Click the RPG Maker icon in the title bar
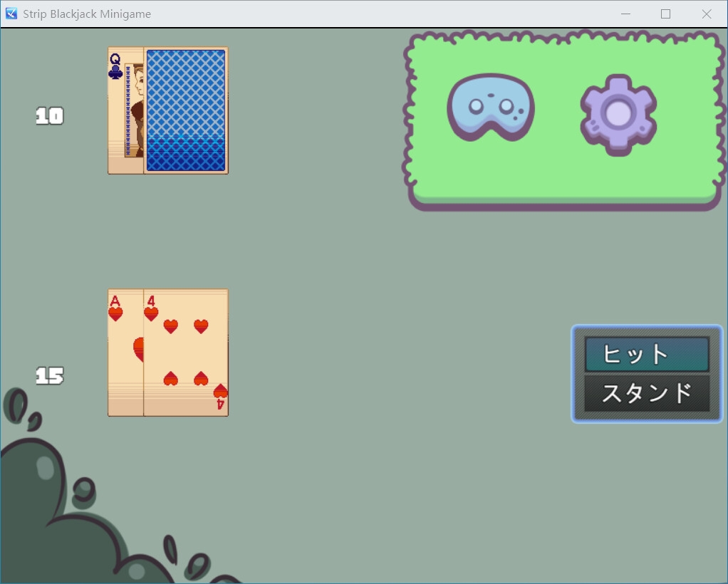 tap(11, 14)
